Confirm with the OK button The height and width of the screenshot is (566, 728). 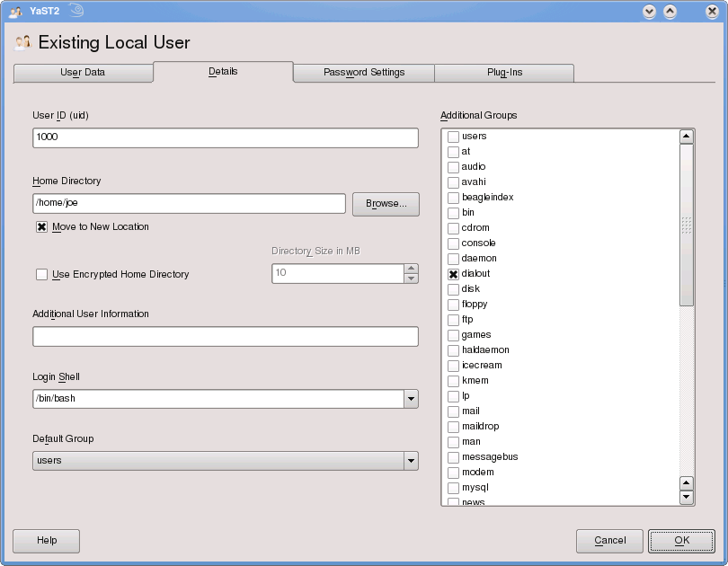(681, 541)
